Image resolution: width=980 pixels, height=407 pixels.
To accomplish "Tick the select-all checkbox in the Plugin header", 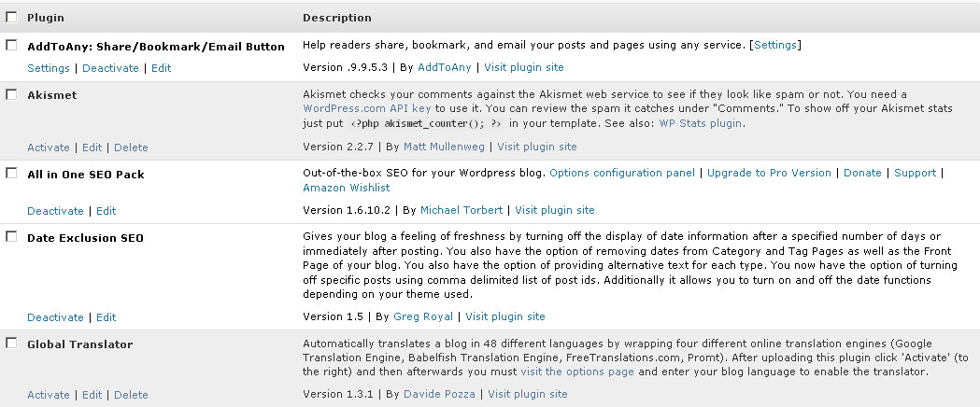I will [11, 18].
